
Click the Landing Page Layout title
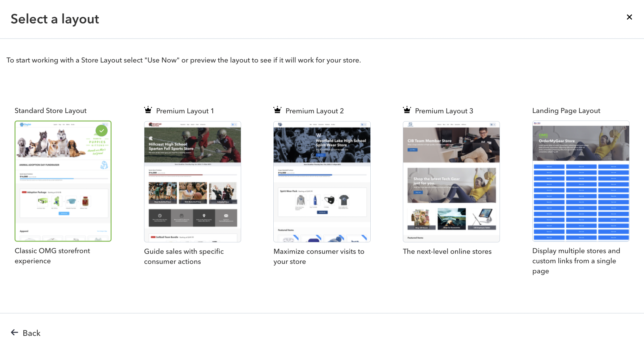[x=566, y=110]
